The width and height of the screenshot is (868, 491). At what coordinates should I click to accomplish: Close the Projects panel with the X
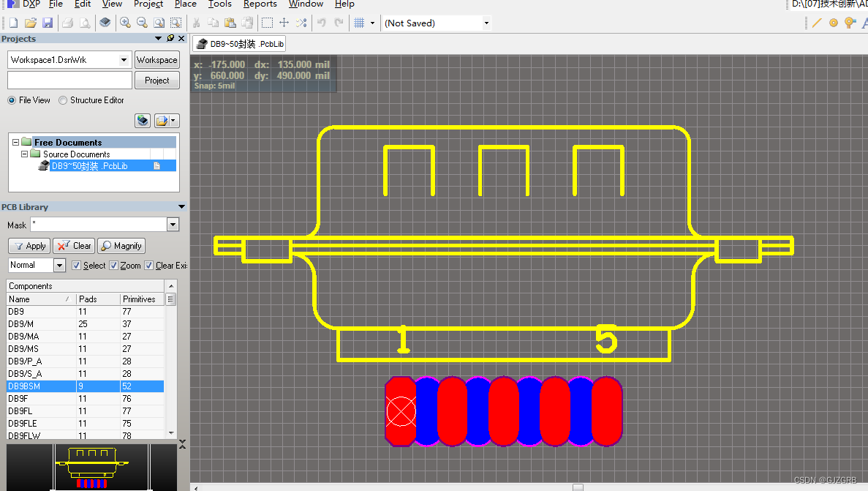[181, 38]
